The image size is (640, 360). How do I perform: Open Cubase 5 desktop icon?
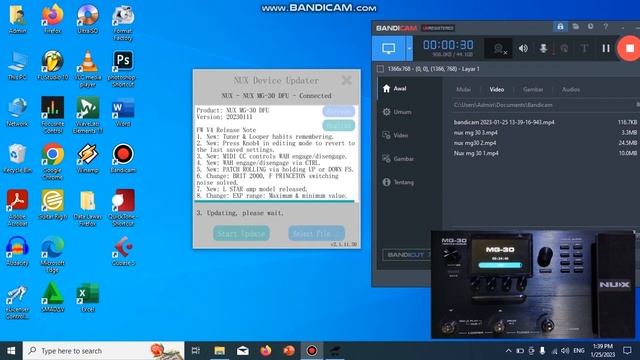123,251
